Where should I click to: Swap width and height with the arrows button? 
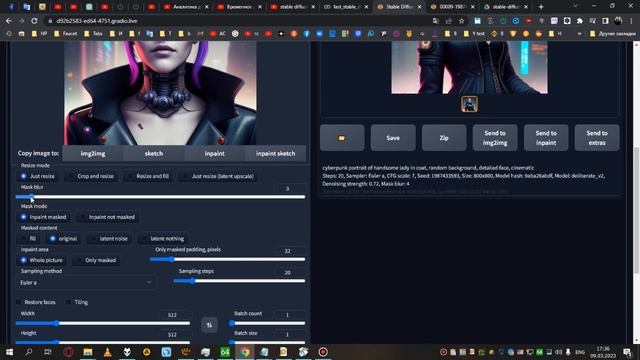(209, 325)
